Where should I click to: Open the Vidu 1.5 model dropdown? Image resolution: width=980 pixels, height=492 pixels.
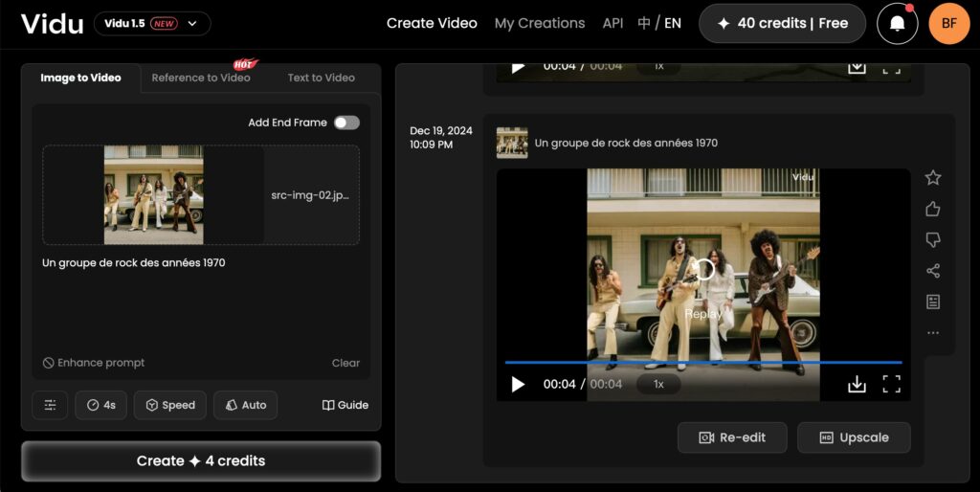coord(152,24)
